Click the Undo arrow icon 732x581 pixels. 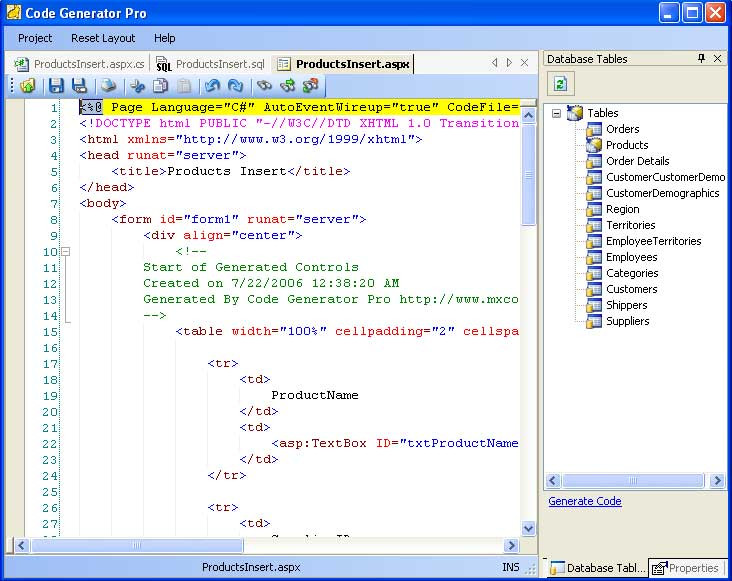tap(212, 86)
